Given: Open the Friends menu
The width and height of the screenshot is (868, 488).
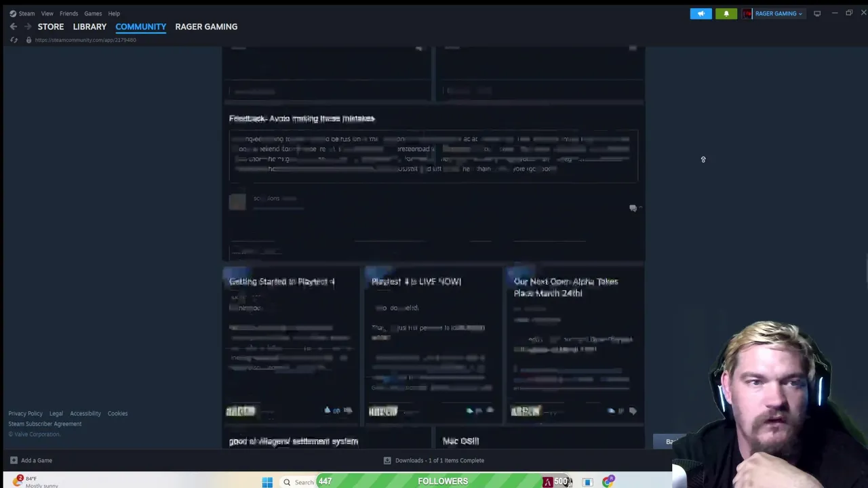Looking at the screenshot, I should click(x=68, y=14).
